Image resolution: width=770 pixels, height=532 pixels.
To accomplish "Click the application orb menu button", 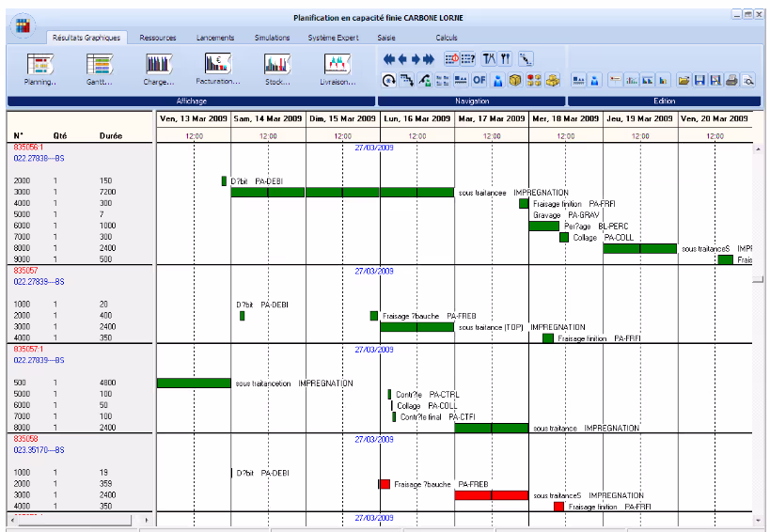I will (x=23, y=25).
